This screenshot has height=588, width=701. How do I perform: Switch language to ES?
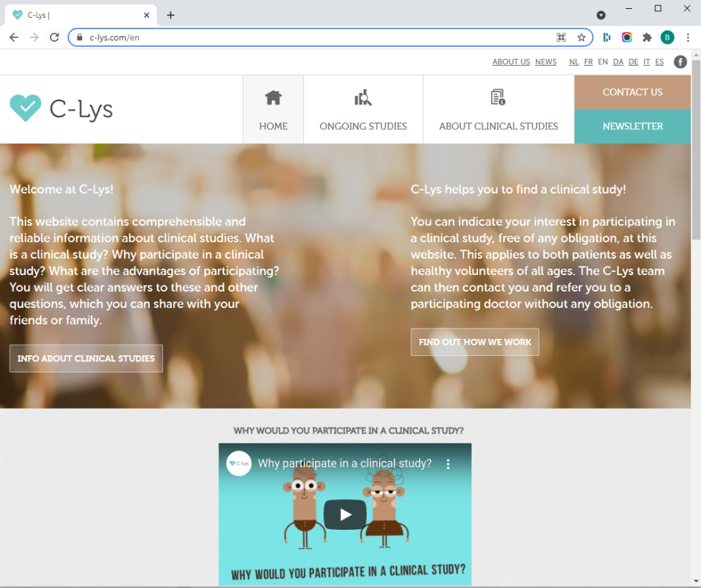tap(659, 62)
